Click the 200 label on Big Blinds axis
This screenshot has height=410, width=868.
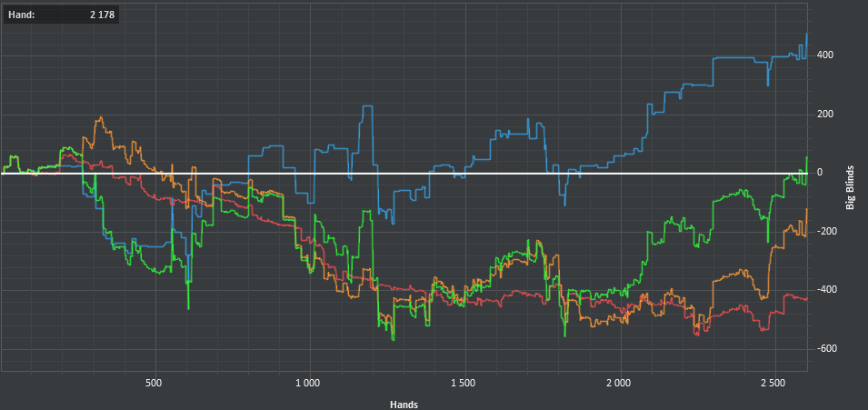pos(825,115)
